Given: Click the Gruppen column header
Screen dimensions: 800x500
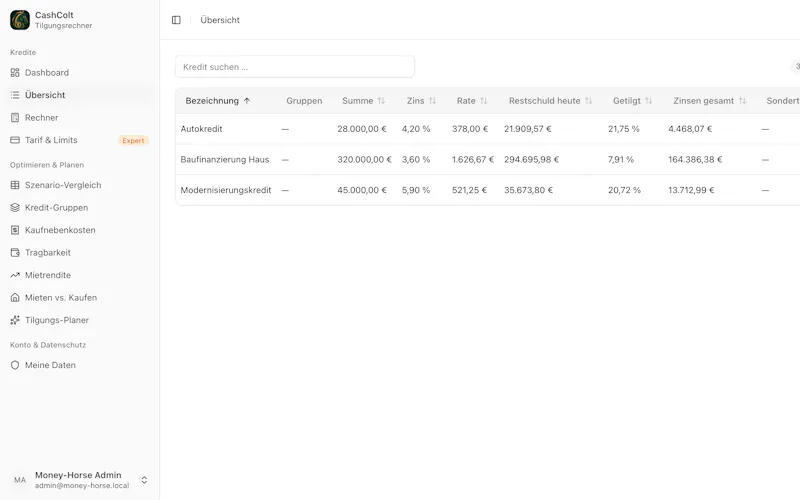Looking at the screenshot, I should point(304,101).
